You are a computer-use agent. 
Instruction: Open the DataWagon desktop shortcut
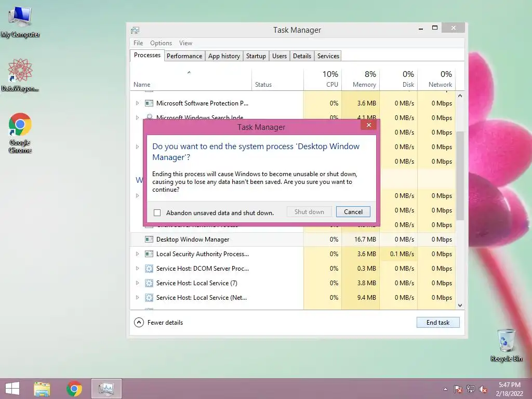(20, 75)
